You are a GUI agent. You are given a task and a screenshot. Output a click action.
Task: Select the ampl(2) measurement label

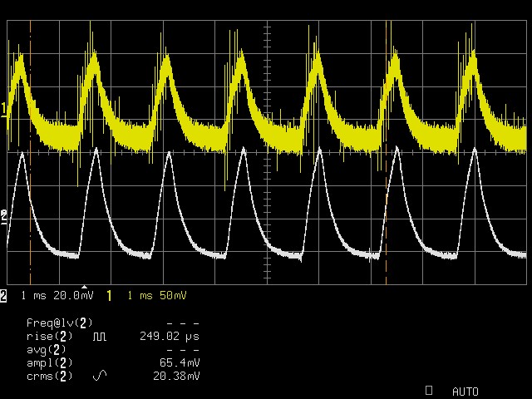tap(50, 362)
